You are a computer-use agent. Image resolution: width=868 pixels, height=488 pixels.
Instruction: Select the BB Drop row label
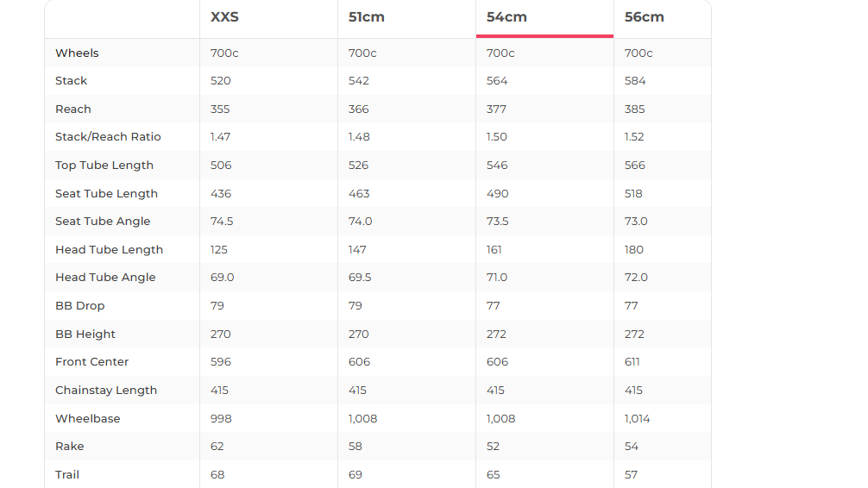coord(79,306)
